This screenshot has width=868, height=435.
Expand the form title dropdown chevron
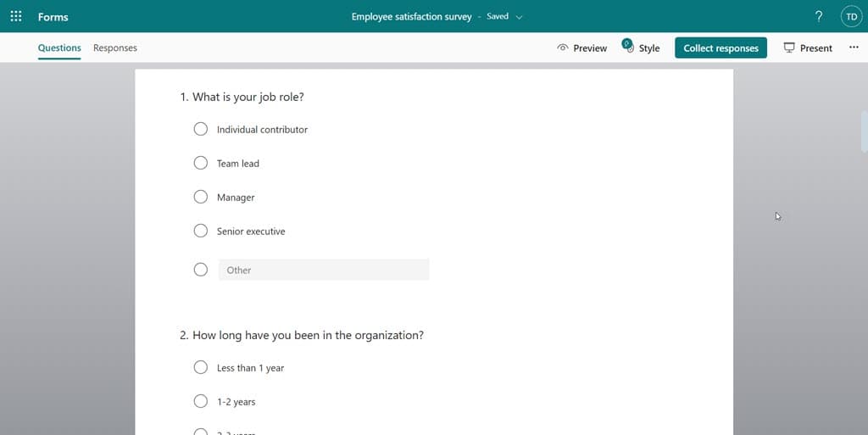point(520,17)
